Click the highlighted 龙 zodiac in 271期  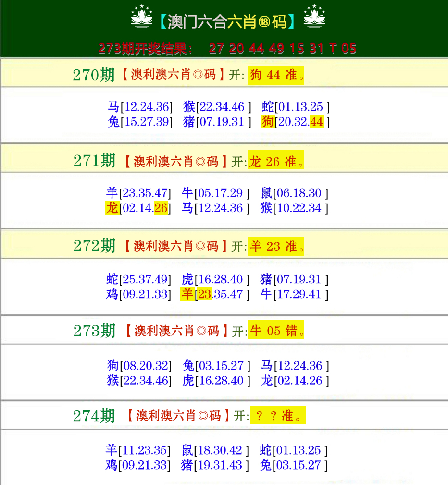112,208
